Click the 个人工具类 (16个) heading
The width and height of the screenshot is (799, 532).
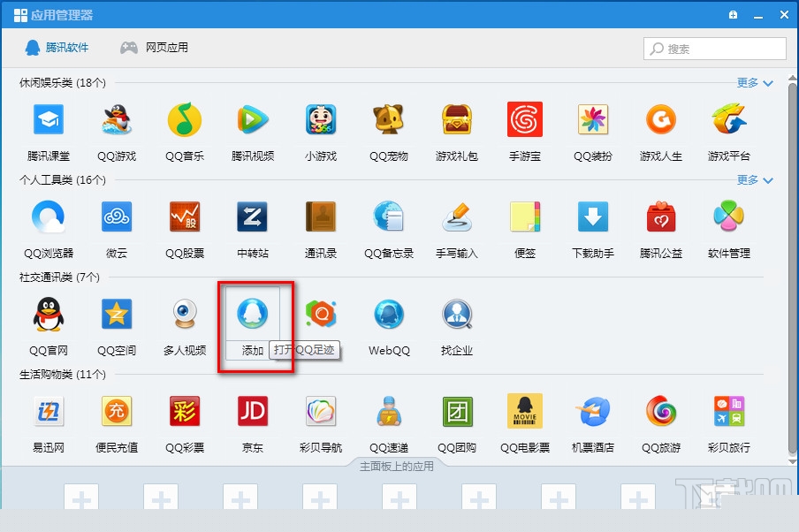[63, 180]
